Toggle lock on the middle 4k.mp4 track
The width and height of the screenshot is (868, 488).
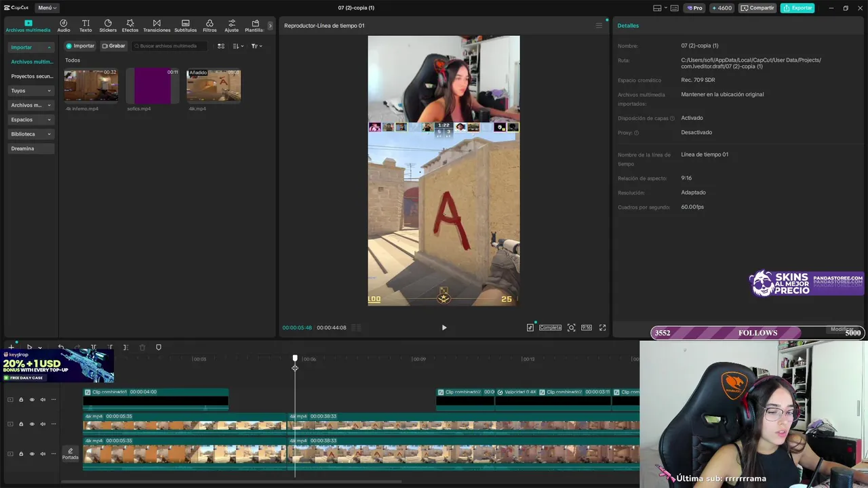tap(21, 424)
